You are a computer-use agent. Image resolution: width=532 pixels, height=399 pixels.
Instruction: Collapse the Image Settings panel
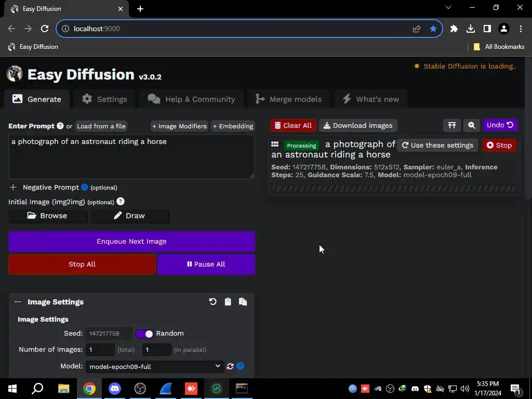18,302
